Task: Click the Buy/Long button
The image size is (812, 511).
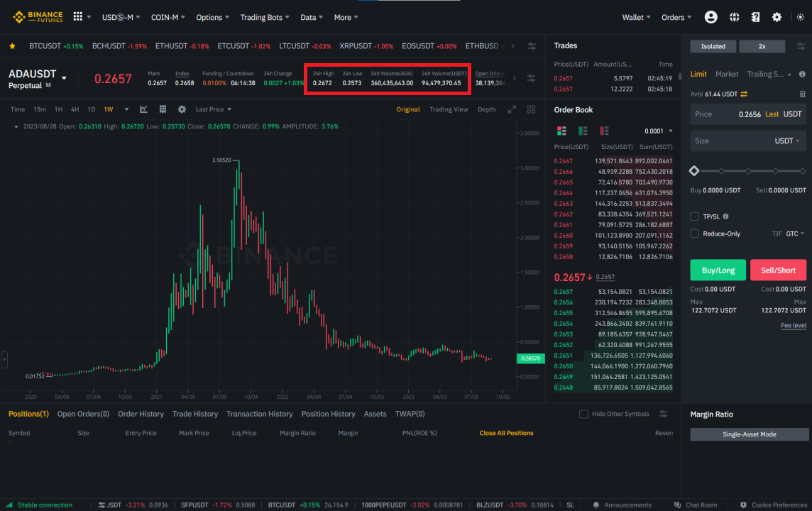Action: (718, 270)
